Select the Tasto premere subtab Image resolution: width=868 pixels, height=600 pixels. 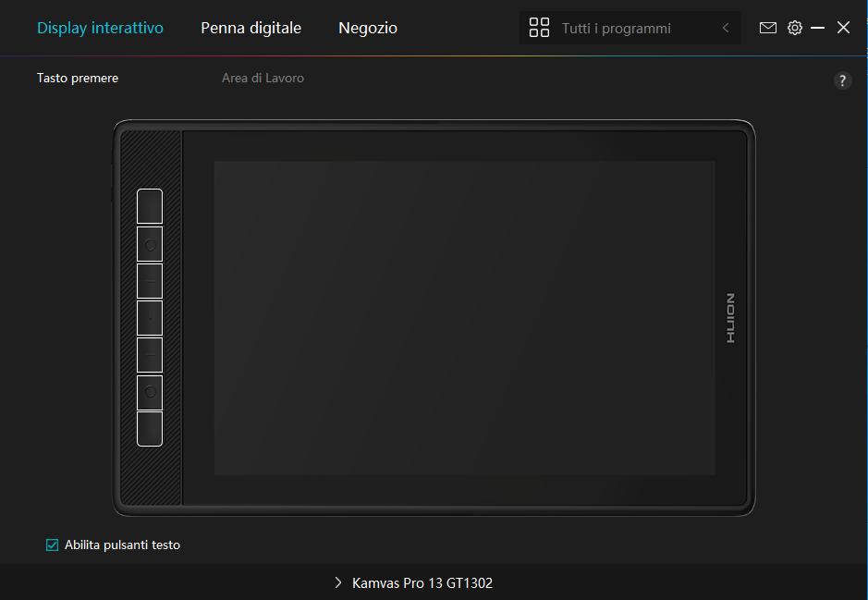pyautogui.click(x=78, y=79)
